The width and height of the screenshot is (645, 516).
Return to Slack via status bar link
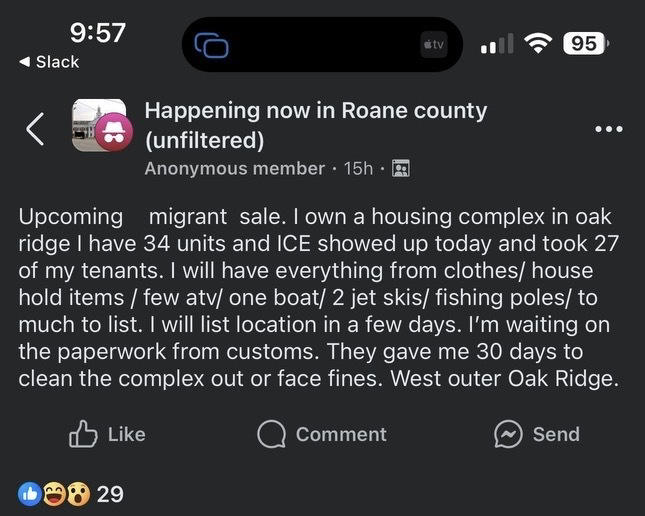click(49, 62)
